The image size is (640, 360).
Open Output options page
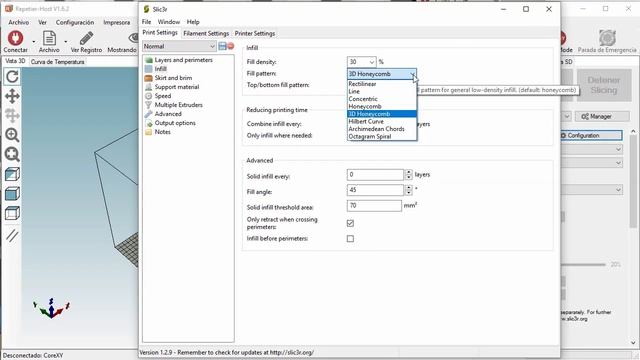point(175,123)
